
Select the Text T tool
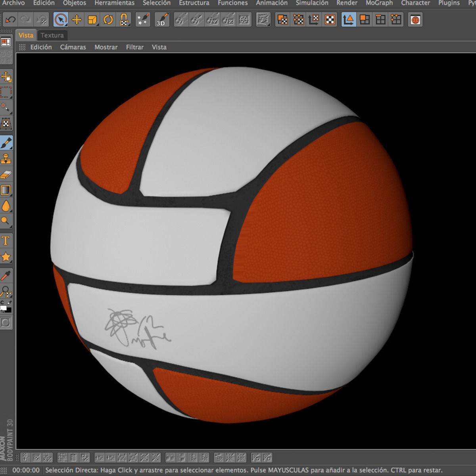click(6, 241)
